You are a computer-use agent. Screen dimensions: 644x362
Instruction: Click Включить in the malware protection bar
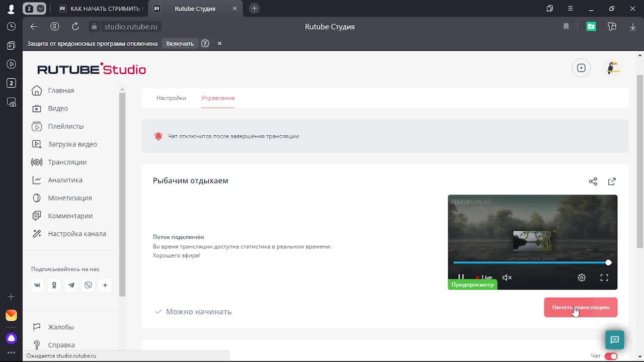180,43
